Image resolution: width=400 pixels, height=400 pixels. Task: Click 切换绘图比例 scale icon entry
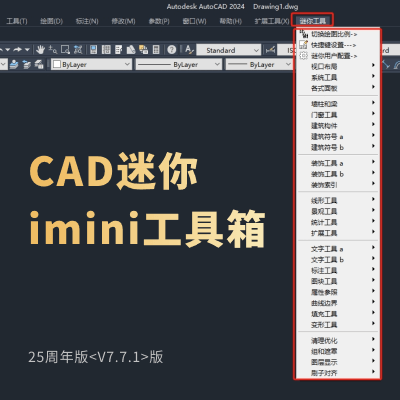click(x=337, y=34)
